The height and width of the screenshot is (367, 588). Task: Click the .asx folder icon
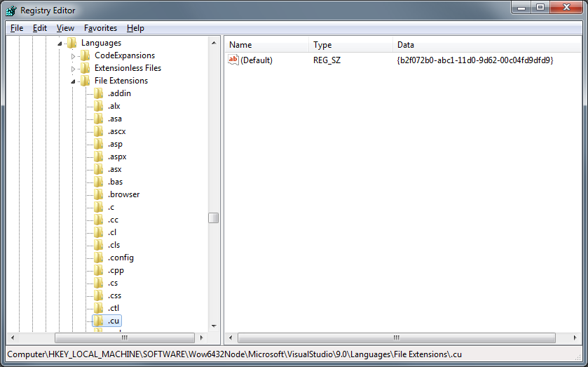99,169
